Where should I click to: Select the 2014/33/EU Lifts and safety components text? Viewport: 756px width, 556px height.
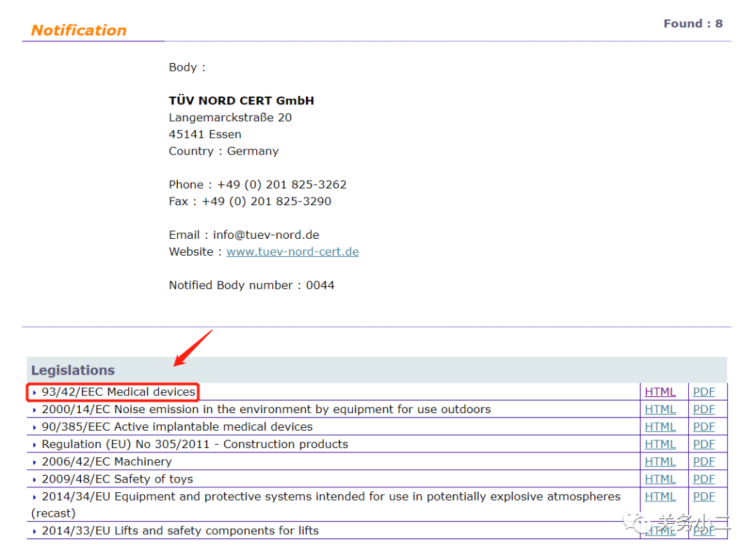181,531
